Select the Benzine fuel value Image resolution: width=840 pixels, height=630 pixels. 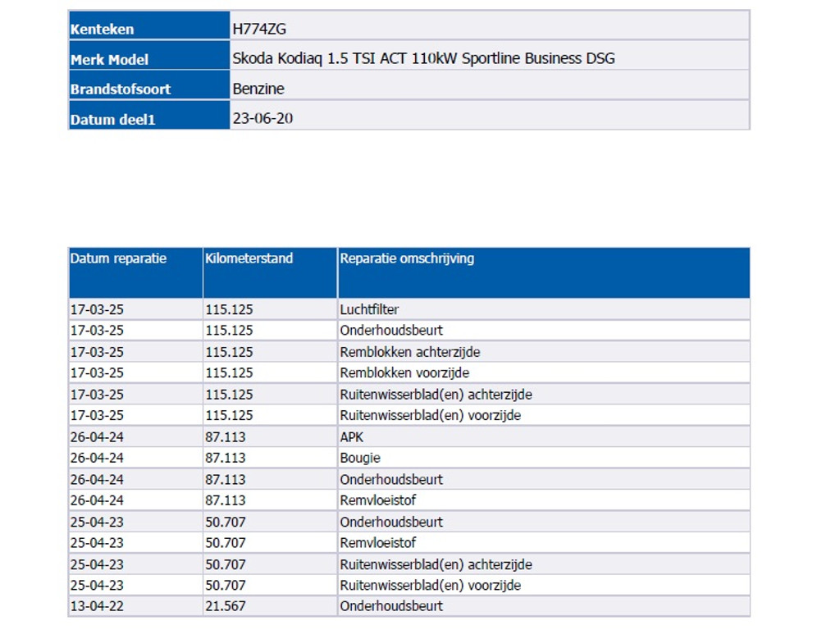258,89
